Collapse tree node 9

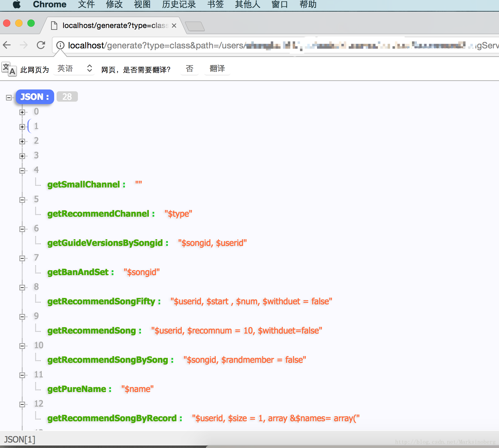click(x=22, y=317)
